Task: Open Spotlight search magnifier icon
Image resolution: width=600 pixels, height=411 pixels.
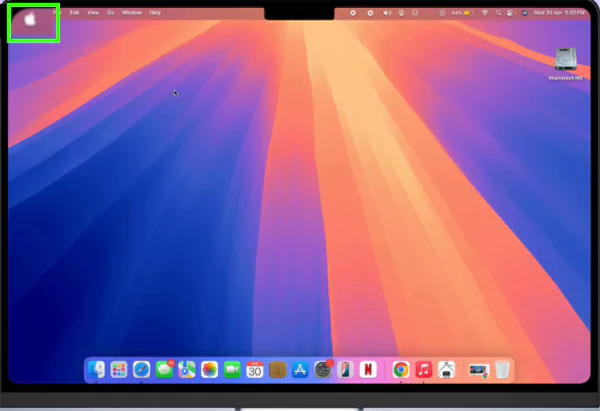Action: (498, 13)
